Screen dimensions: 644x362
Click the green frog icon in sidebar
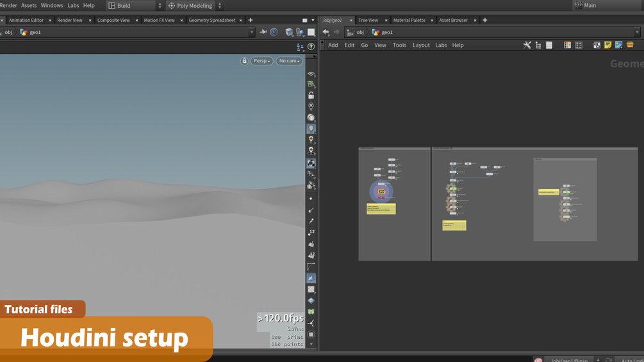pos(311,312)
